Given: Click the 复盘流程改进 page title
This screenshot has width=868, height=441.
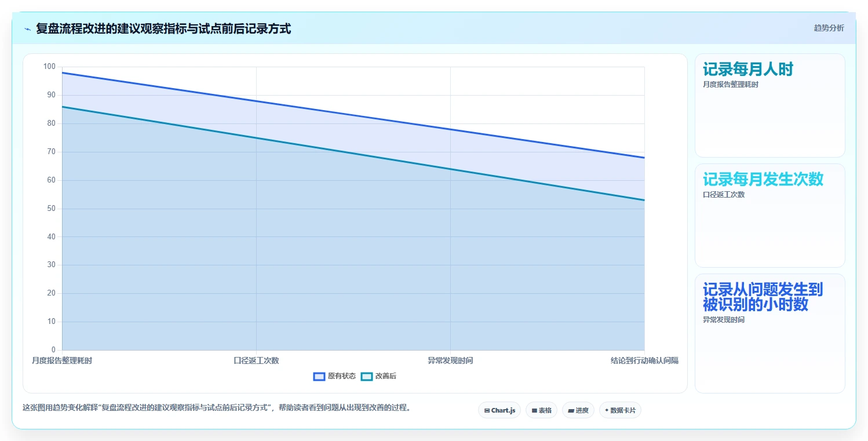Looking at the screenshot, I should pyautogui.click(x=163, y=28).
